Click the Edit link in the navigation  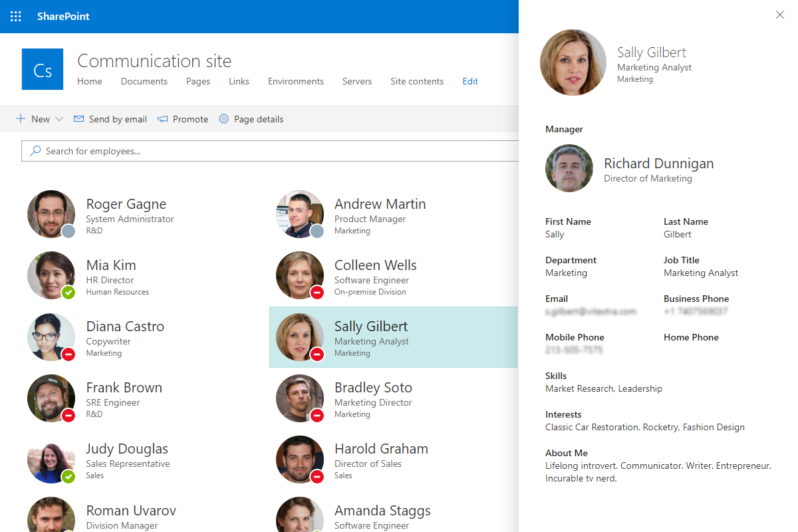pyautogui.click(x=469, y=81)
